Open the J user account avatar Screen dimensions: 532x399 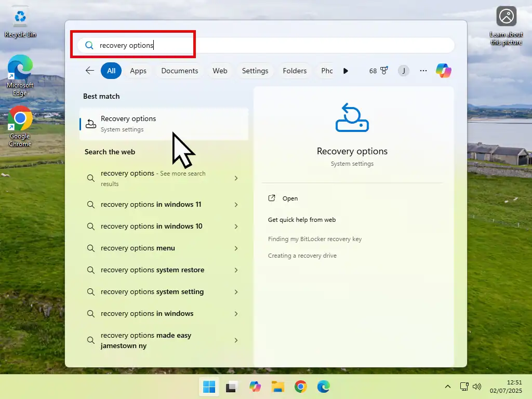pyautogui.click(x=404, y=71)
